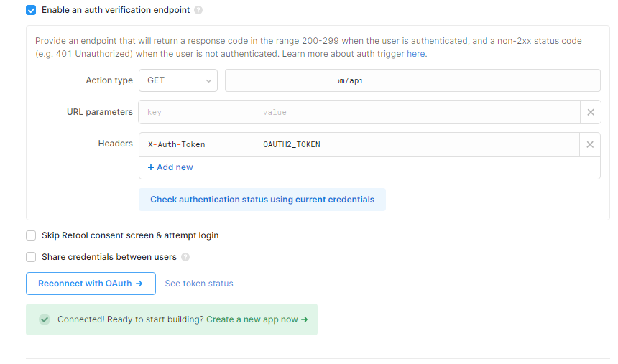Add a new header with '+ Add new'

(170, 167)
